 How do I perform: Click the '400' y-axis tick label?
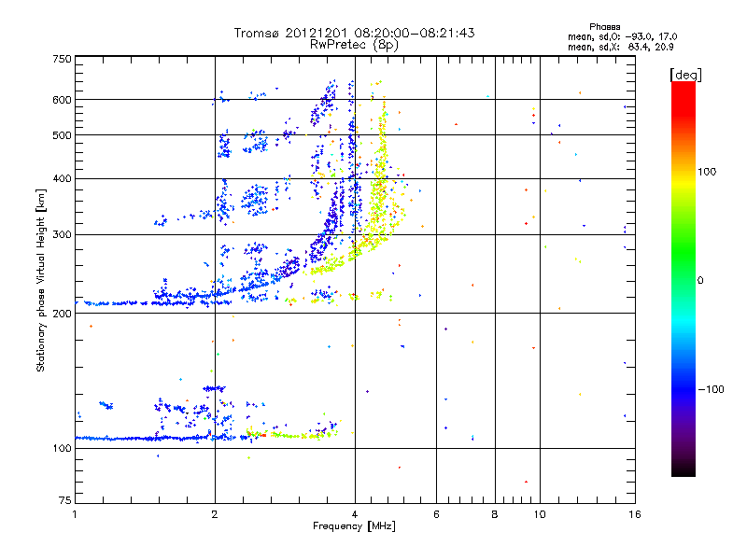(x=63, y=178)
